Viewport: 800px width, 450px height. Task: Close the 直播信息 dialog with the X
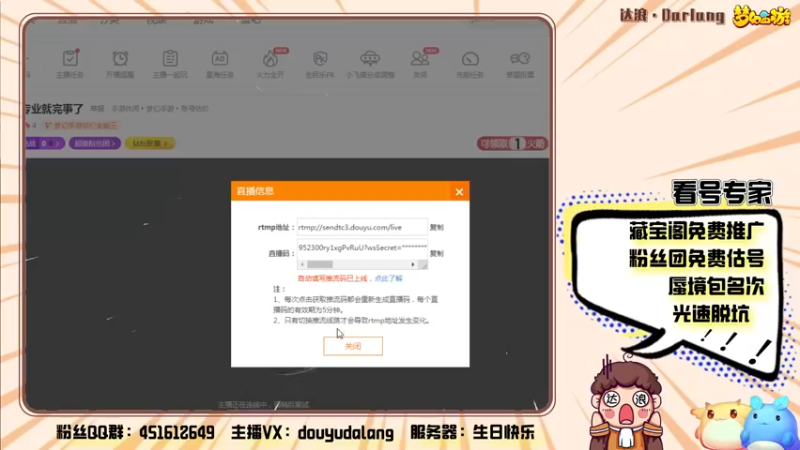click(459, 192)
